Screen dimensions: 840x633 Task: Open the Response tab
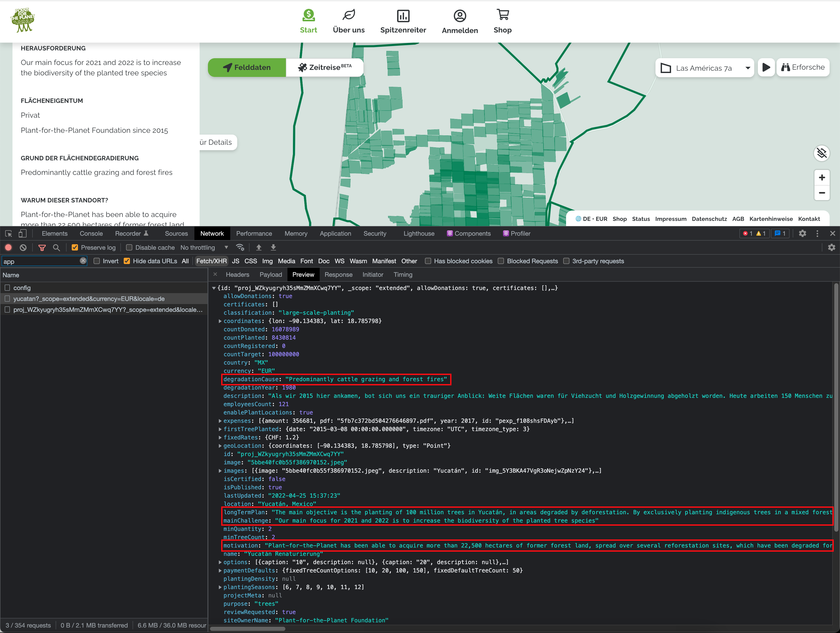coord(338,275)
